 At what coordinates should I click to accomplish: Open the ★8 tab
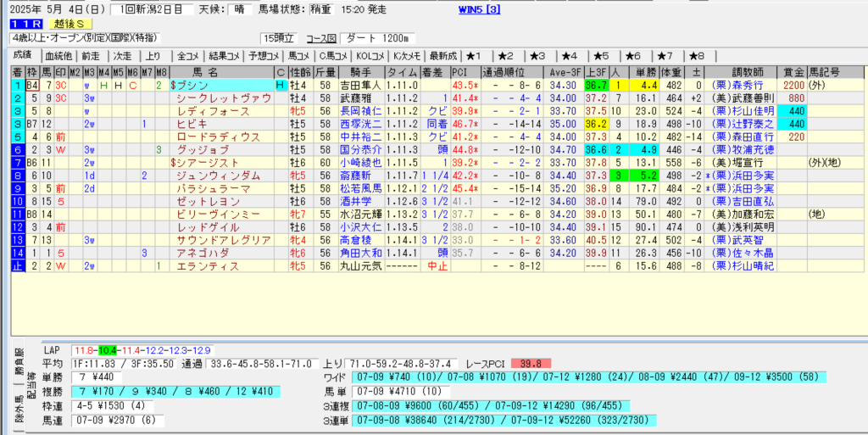[698, 56]
